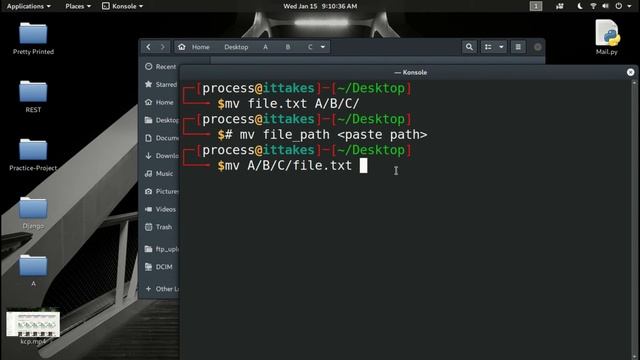Screen dimensions: 640x360
Task: Open the file manager hamburger menu
Action: 518,47
